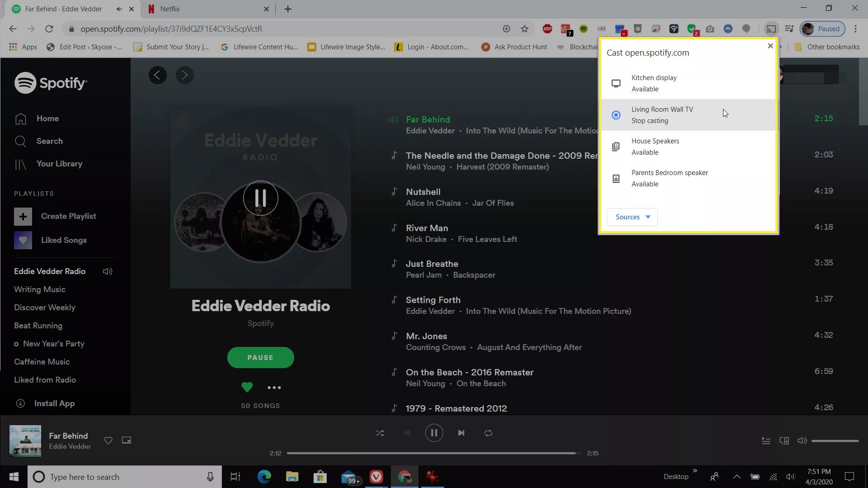Click Create Playlist

55,217
